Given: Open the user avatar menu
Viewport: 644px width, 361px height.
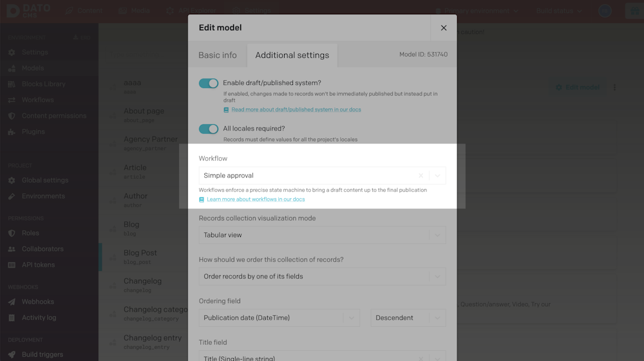Looking at the screenshot, I should [x=605, y=11].
